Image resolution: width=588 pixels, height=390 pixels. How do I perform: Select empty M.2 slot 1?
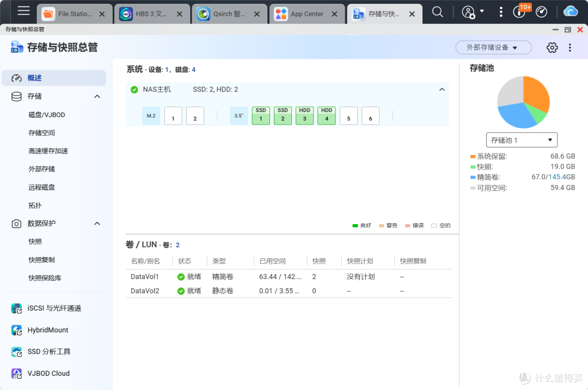click(173, 116)
